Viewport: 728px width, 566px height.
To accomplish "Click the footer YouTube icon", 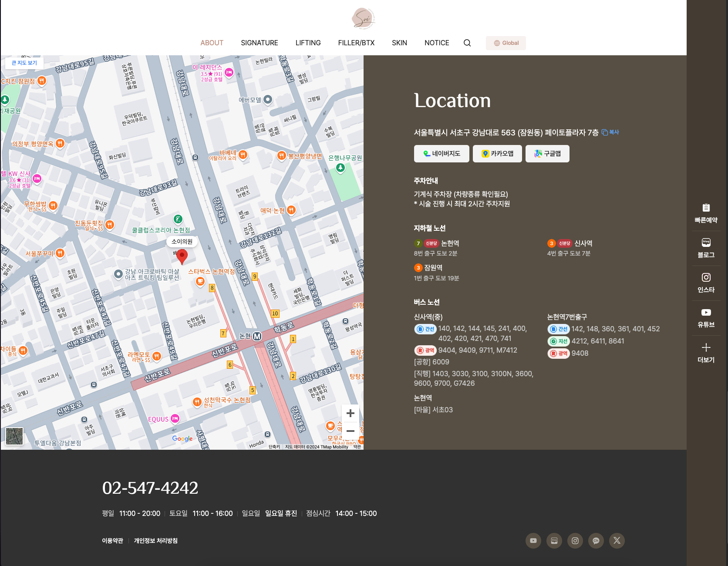I will click(x=533, y=541).
